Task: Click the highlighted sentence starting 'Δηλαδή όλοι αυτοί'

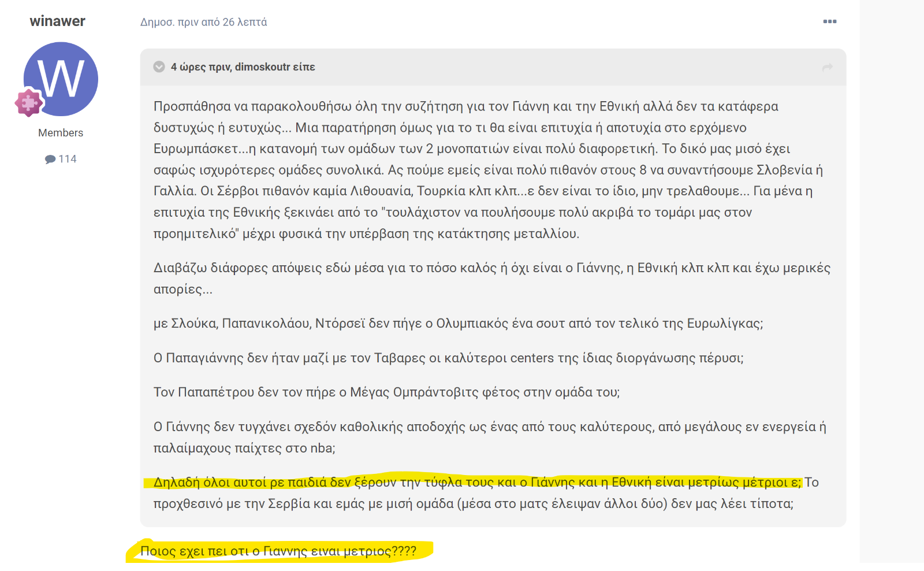Action: (478, 482)
